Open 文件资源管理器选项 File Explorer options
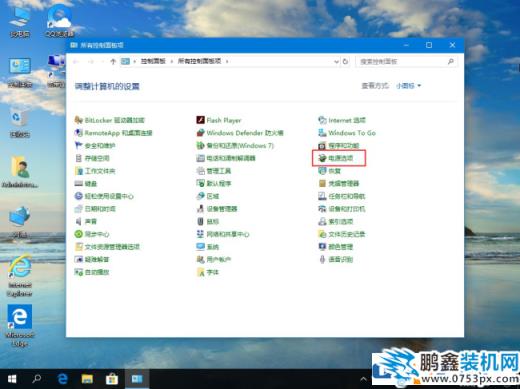Screen dimensions: 520x389 tap(107, 247)
